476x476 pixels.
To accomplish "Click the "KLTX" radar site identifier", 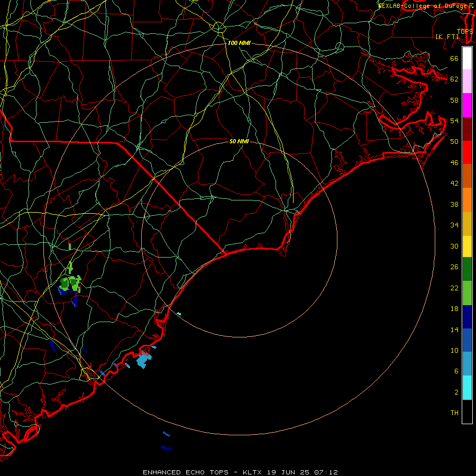I will 253,472.
